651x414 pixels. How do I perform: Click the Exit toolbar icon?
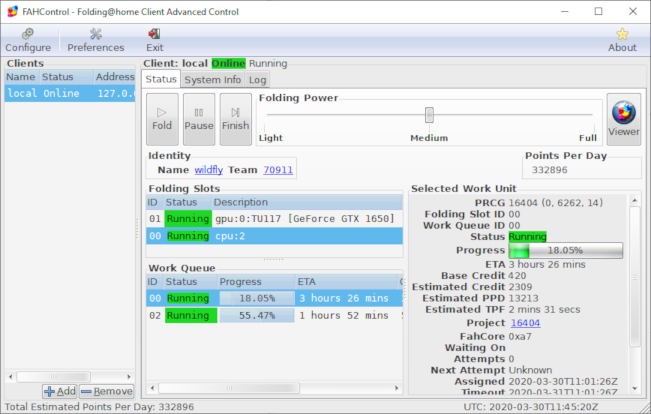click(154, 40)
